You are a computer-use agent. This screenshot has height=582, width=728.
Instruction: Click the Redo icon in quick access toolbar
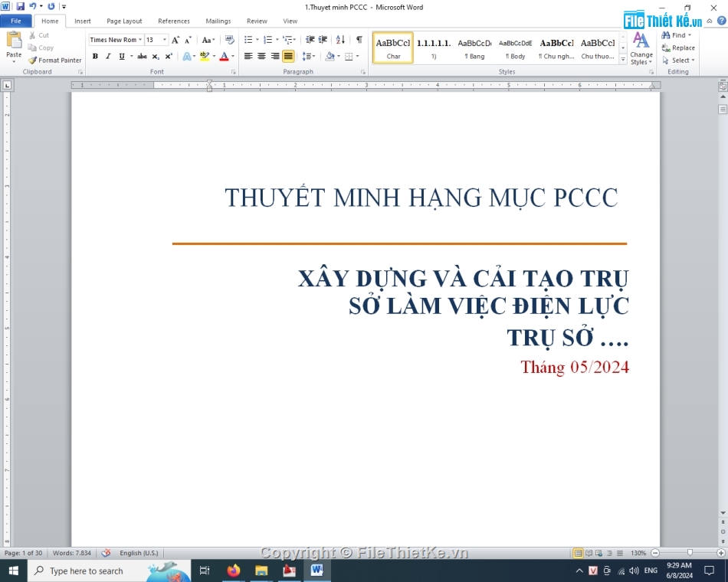coord(51,6)
